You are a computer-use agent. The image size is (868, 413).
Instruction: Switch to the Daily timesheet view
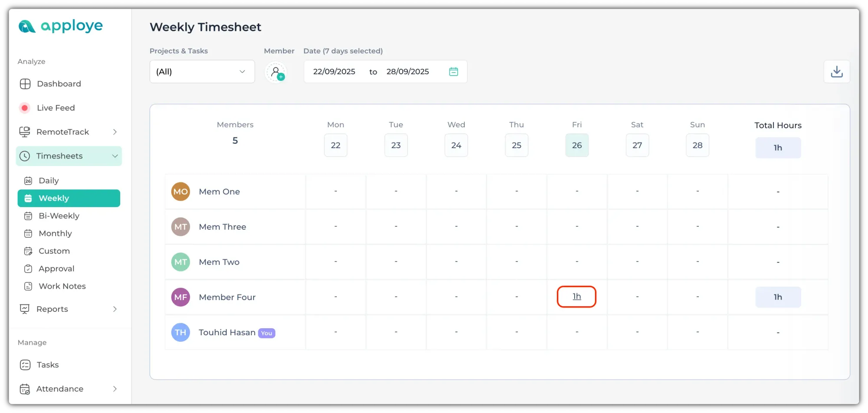click(x=49, y=181)
